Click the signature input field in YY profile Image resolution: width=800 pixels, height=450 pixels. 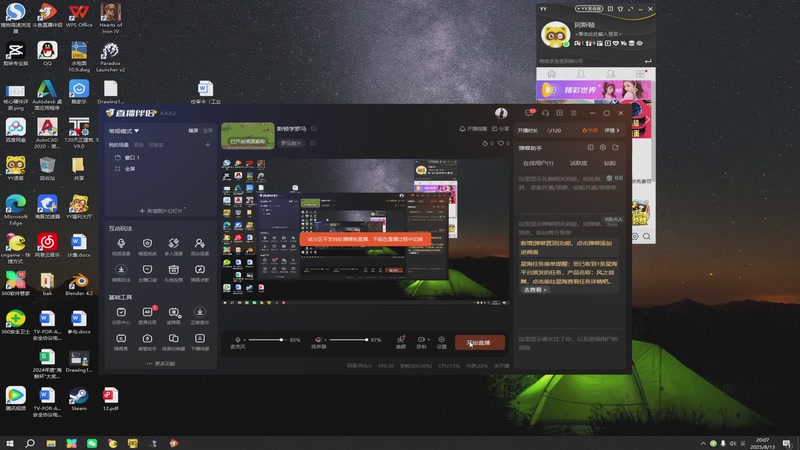pyautogui.click(x=598, y=34)
